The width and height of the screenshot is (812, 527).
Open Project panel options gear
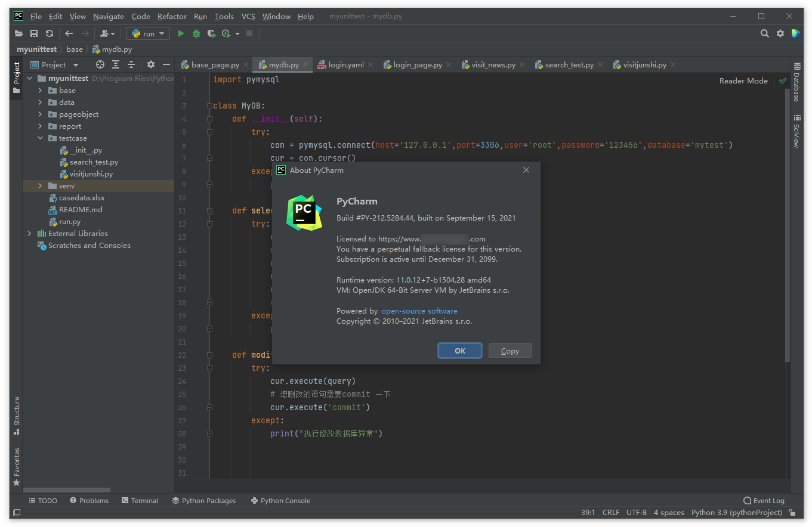(x=151, y=64)
